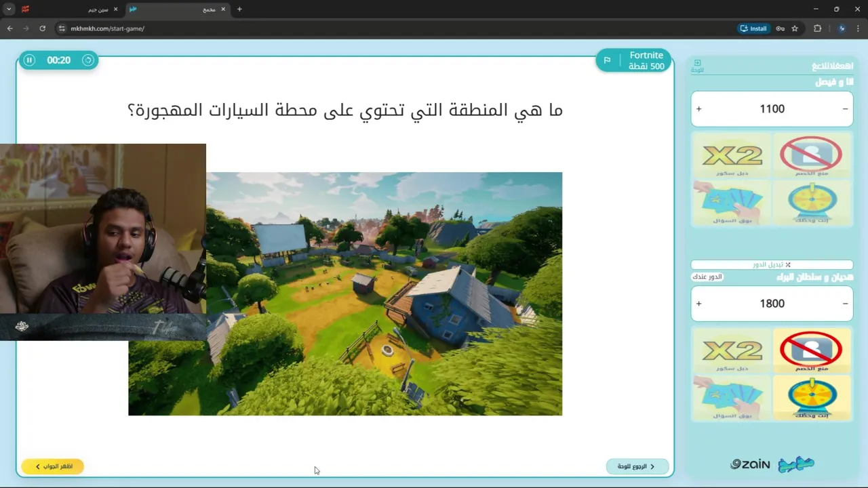868x488 pixels.
Task: Use the first team's question cards helper
Action: [732, 203]
